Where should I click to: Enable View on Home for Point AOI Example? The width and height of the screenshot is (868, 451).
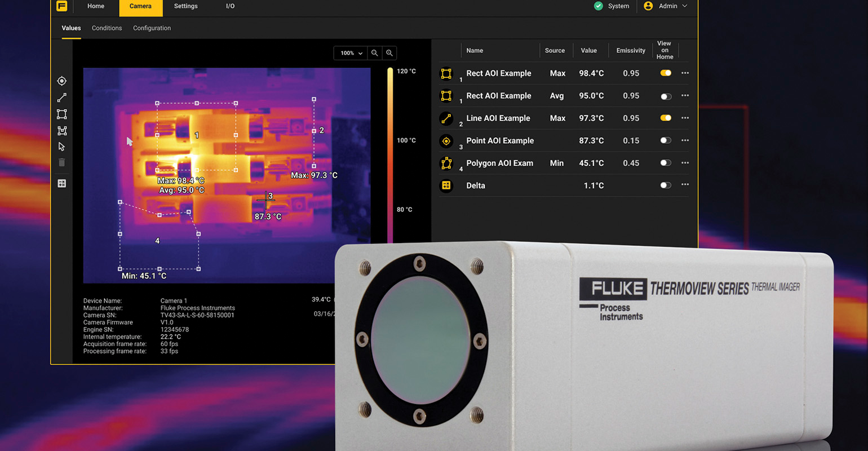[x=666, y=141]
